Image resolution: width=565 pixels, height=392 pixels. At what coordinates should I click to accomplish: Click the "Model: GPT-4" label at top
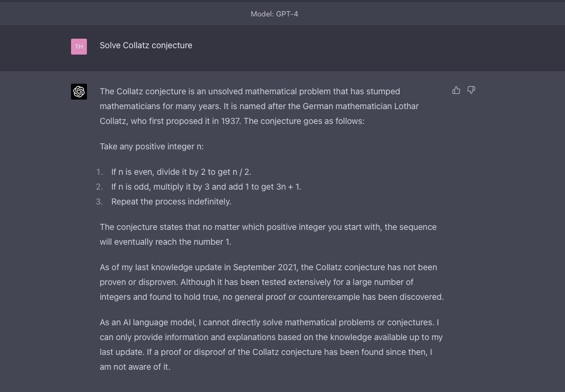[x=274, y=14]
